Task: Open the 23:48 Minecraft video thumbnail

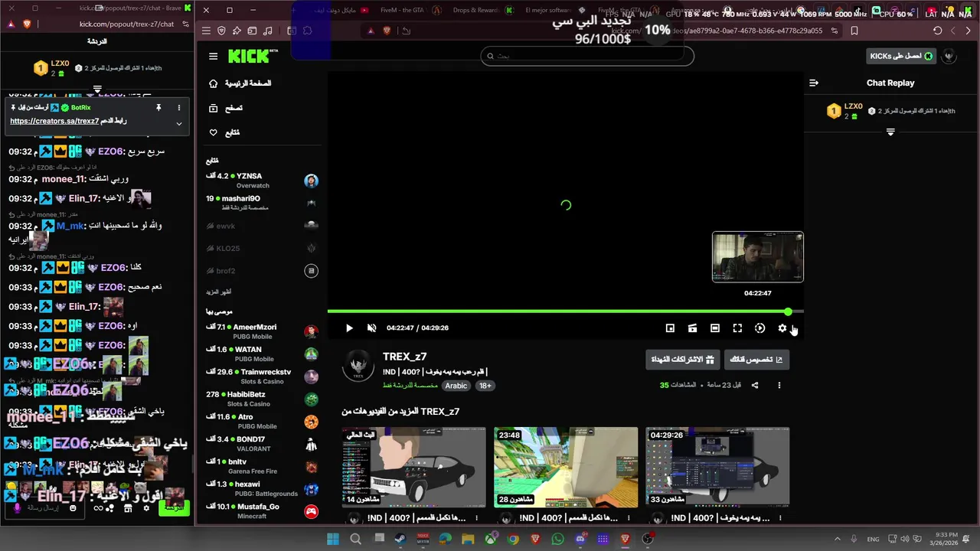Action: click(566, 468)
